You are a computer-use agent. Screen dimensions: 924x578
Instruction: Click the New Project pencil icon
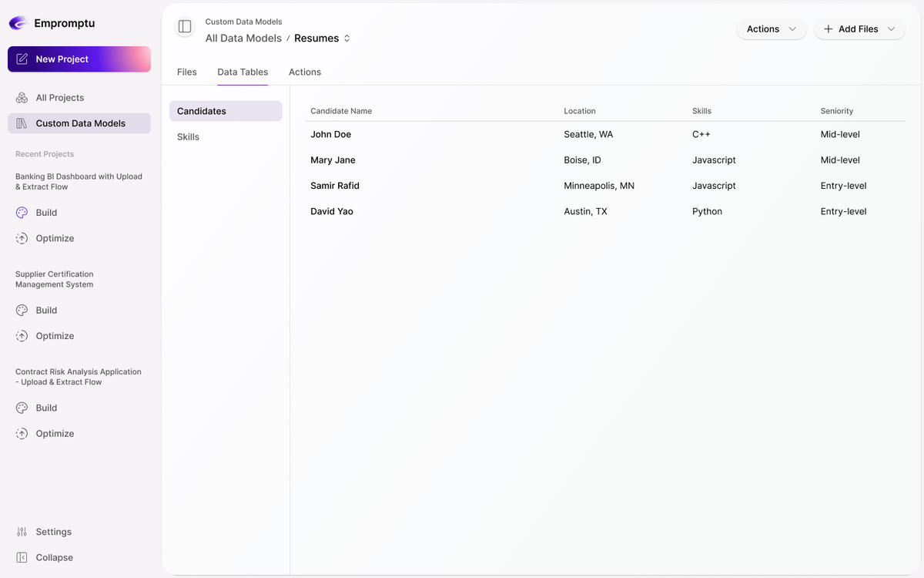coord(22,59)
